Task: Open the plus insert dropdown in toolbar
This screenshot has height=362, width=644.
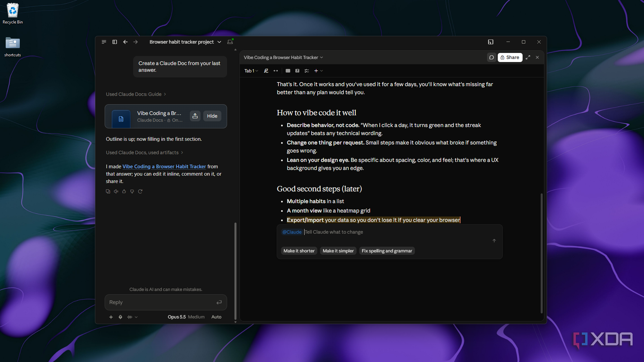Action: coord(318,71)
